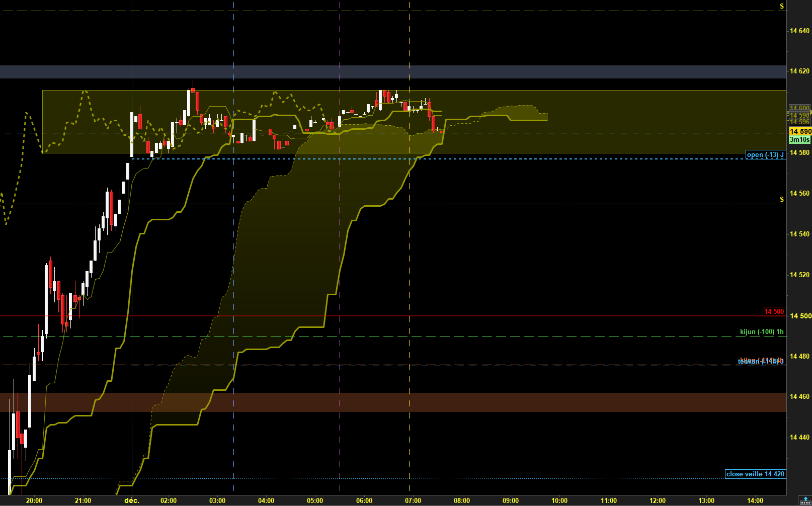
Task: Click the 14 580 price axis label
Action: 800,152
